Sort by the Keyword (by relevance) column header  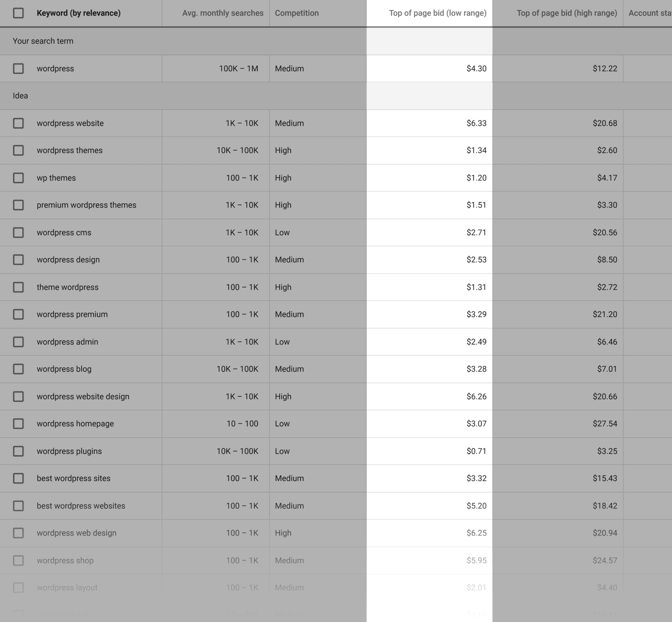coord(79,13)
